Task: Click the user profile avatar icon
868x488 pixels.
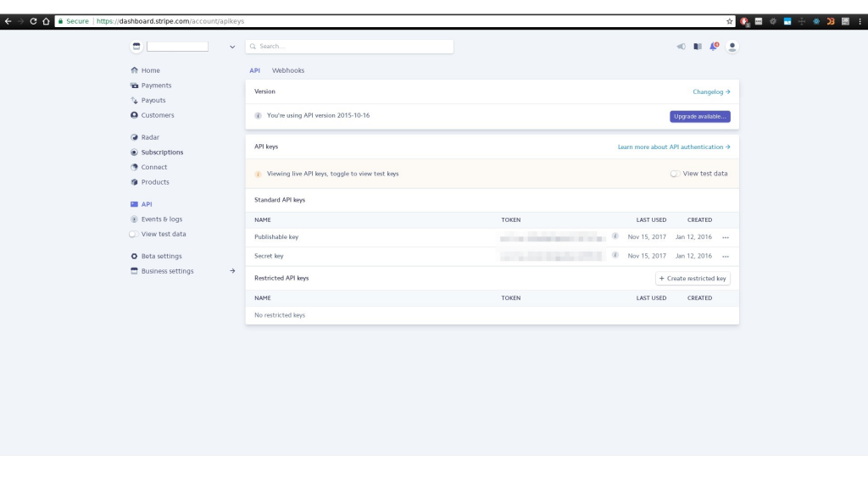Action: click(732, 47)
